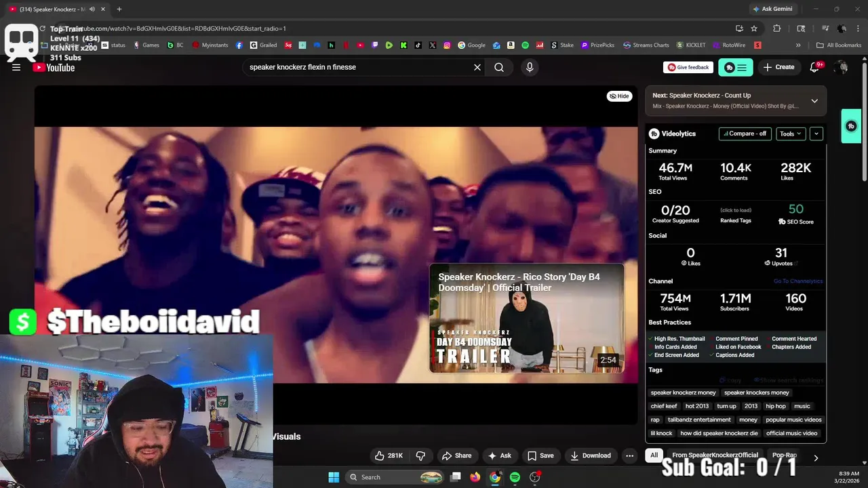Open the Tools dropdown in Videolytics
Screen dimensions: 868x488
point(791,134)
